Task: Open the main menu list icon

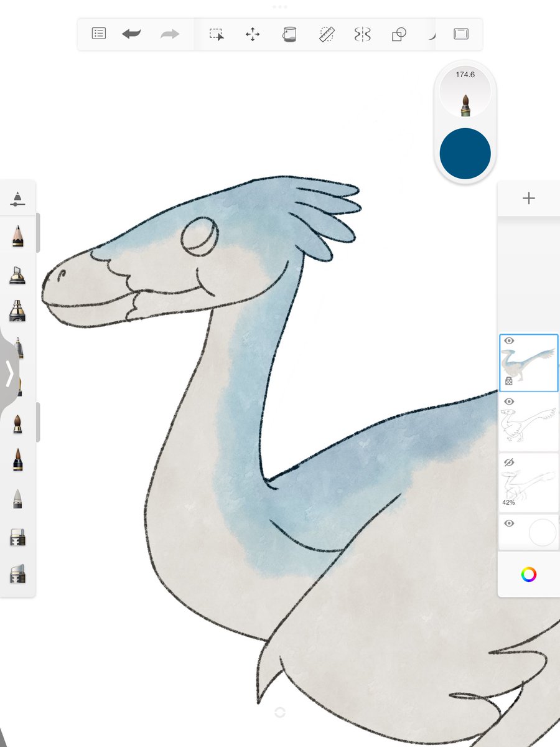Action: (99, 34)
